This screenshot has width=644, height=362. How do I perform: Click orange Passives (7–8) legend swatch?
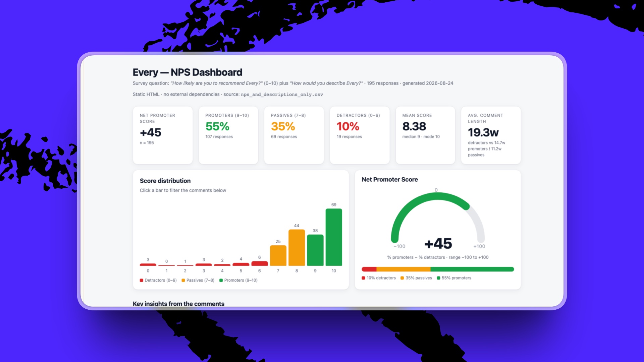(183, 280)
